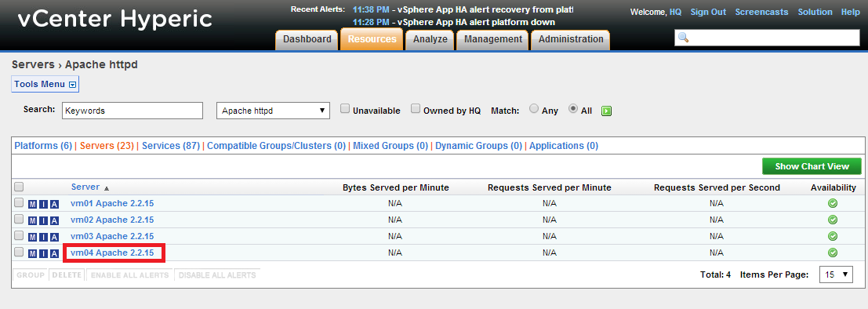Click the I icon for vm04 Apache
Viewport: 868px width, 309px height.
coord(43,253)
